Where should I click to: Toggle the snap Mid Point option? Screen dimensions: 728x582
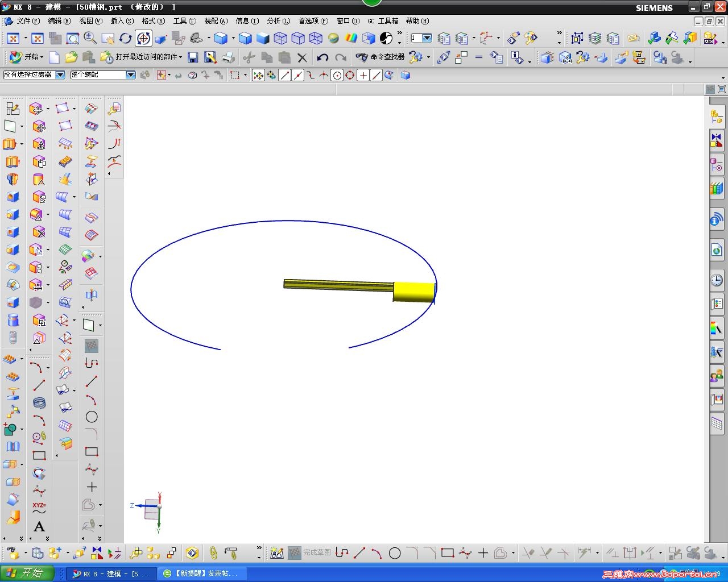[x=298, y=75]
